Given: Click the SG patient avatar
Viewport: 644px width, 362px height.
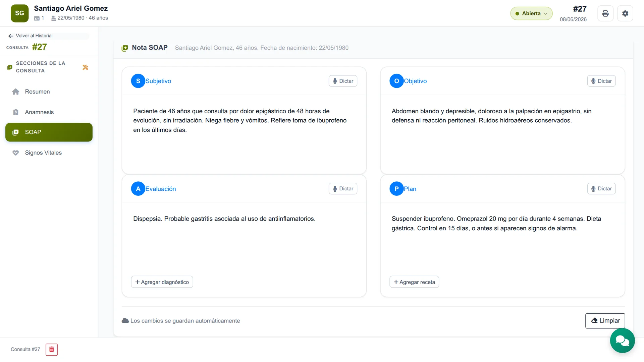Looking at the screenshot, I should 19,13.
